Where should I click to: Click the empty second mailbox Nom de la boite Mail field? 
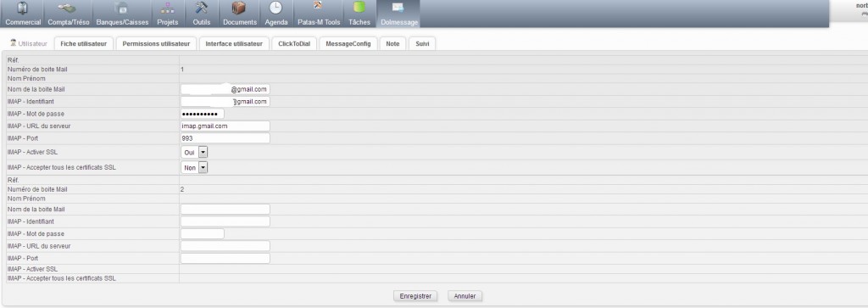[x=225, y=210]
